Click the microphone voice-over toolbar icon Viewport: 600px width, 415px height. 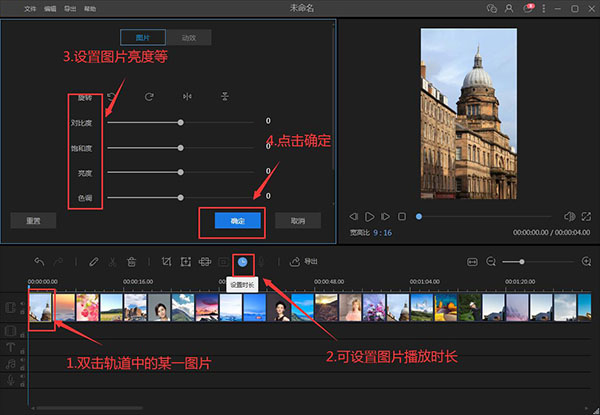coord(261,262)
